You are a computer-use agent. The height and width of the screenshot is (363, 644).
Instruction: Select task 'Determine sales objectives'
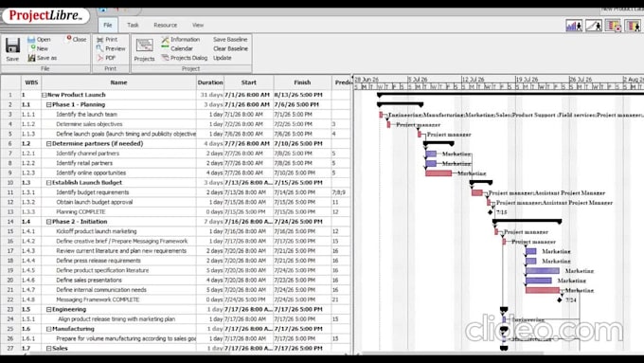(89, 124)
